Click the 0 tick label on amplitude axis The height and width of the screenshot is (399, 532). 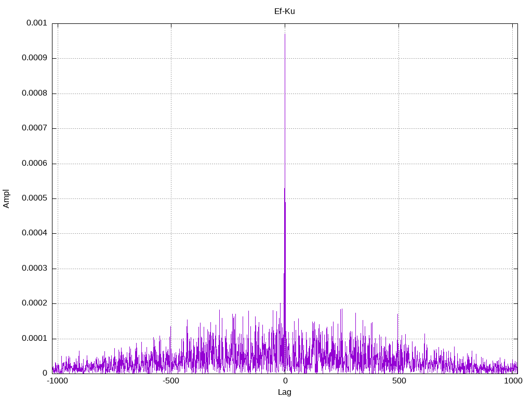tap(45, 374)
